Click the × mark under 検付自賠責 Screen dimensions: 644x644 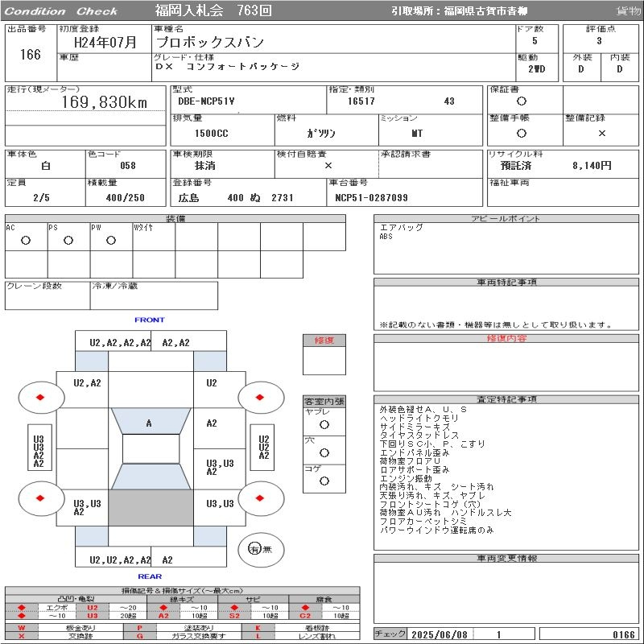pos(328,165)
